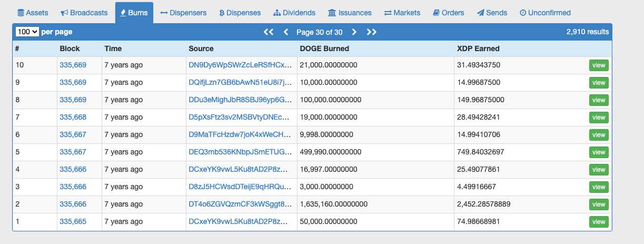Open source address D9MaTFcHzdw7joK4xWeCH
The height and width of the screenshot is (244, 644).
coord(240,135)
